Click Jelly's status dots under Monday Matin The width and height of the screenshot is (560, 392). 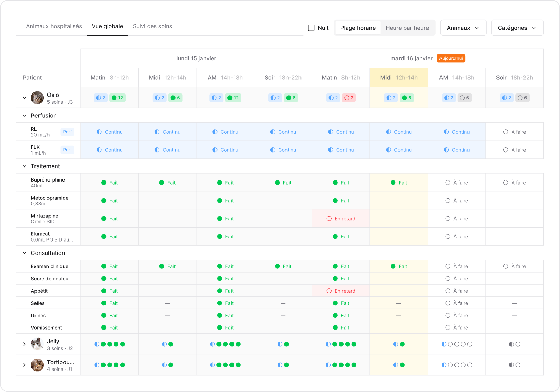[110, 344]
